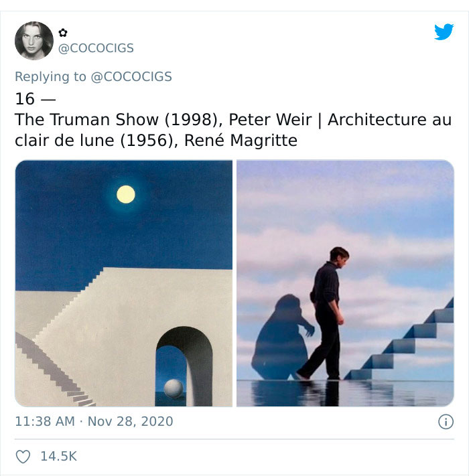Click the Twitter bird logo
This screenshot has width=469, height=476.
[444, 31]
